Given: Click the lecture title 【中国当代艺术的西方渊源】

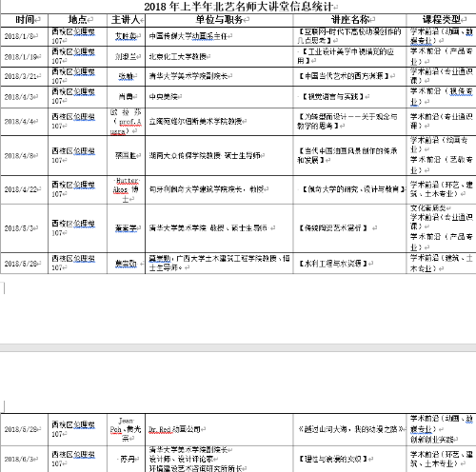Looking at the screenshot, I should pos(344,76).
